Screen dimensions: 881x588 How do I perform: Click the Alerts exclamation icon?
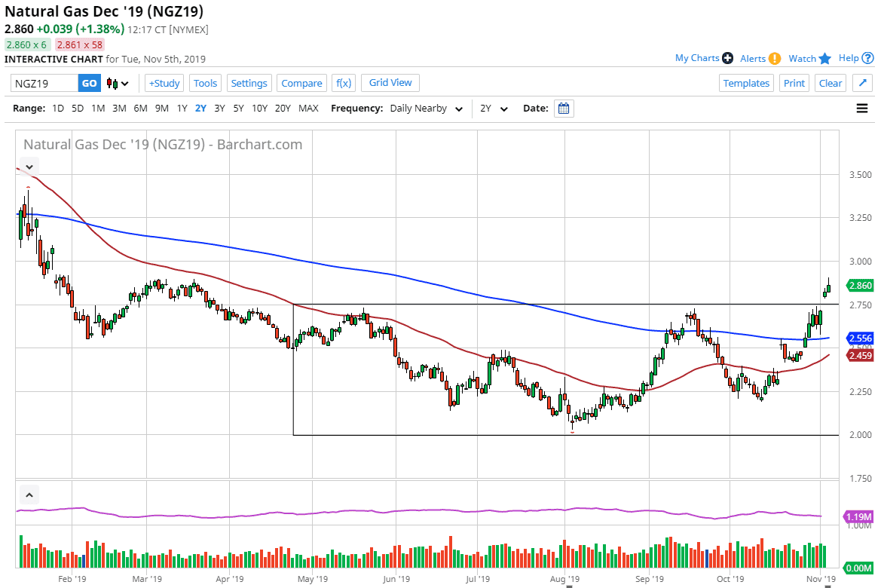[x=775, y=58]
